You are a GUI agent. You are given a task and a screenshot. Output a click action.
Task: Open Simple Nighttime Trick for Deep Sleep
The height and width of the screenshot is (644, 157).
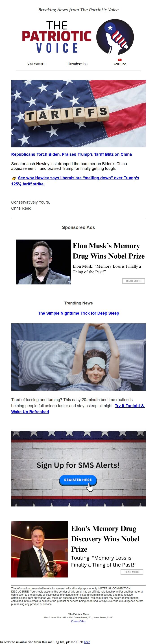[x=79, y=313]
